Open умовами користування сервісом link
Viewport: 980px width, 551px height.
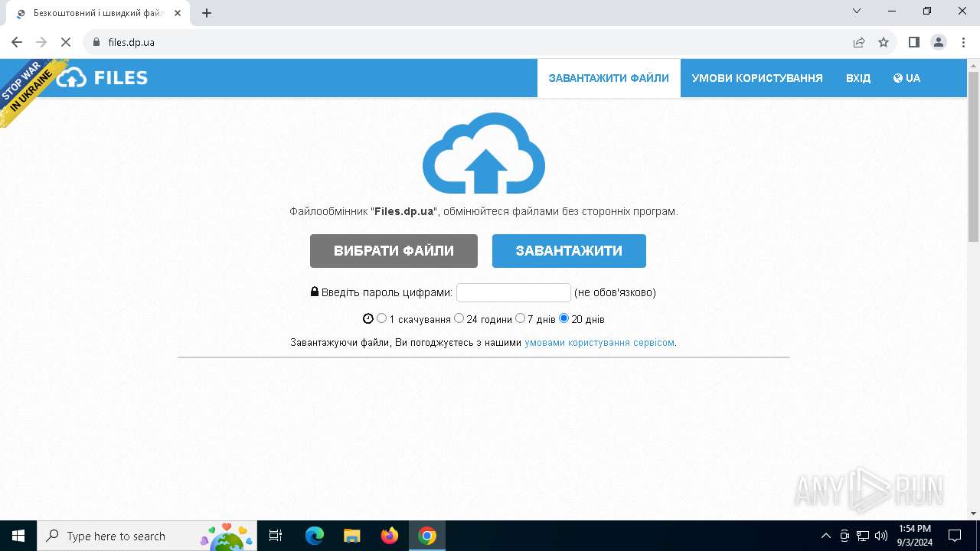coord(599,343)
